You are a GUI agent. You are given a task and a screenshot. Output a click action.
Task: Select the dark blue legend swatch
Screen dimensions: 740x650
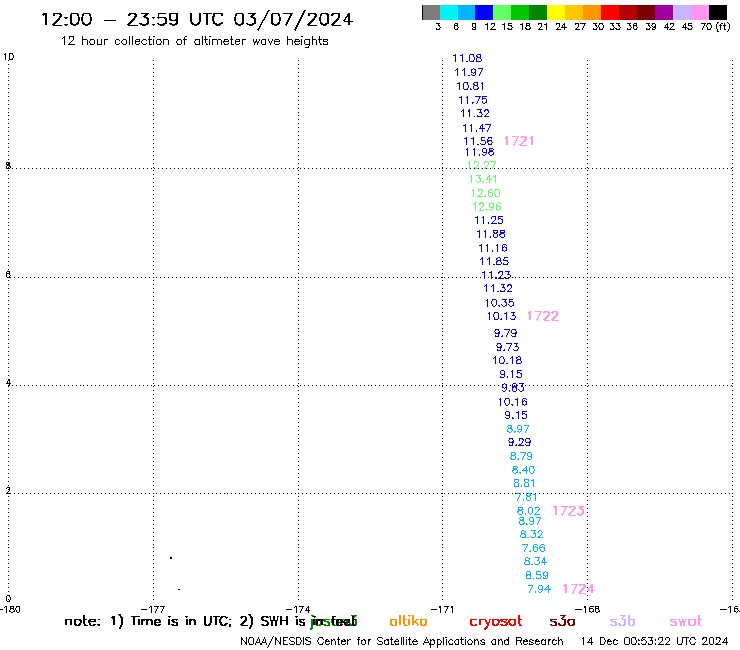pyautogui.click(x=484, y=12)
